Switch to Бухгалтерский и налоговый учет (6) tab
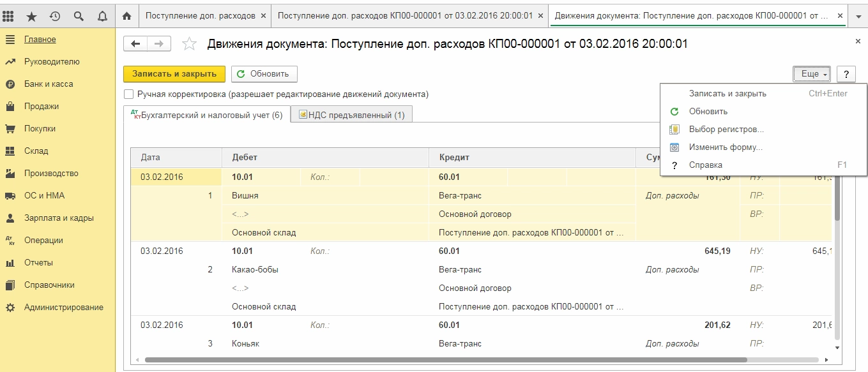This screenshot has height=372, width=868. [206, 115]
